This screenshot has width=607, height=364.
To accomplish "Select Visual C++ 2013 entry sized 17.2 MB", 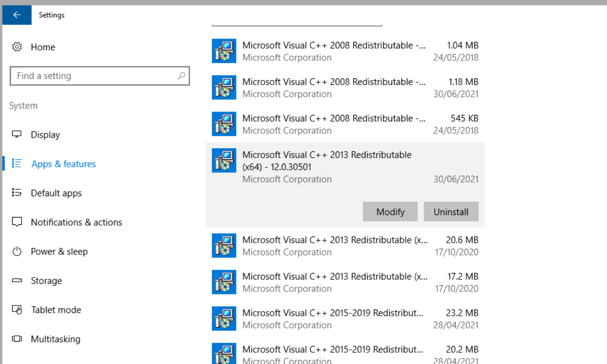I will point(345,282).
